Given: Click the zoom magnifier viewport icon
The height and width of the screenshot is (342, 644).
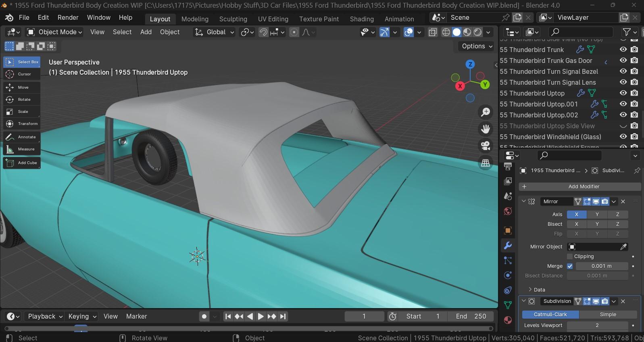Looking at the screenshot, I should point(486,112).
